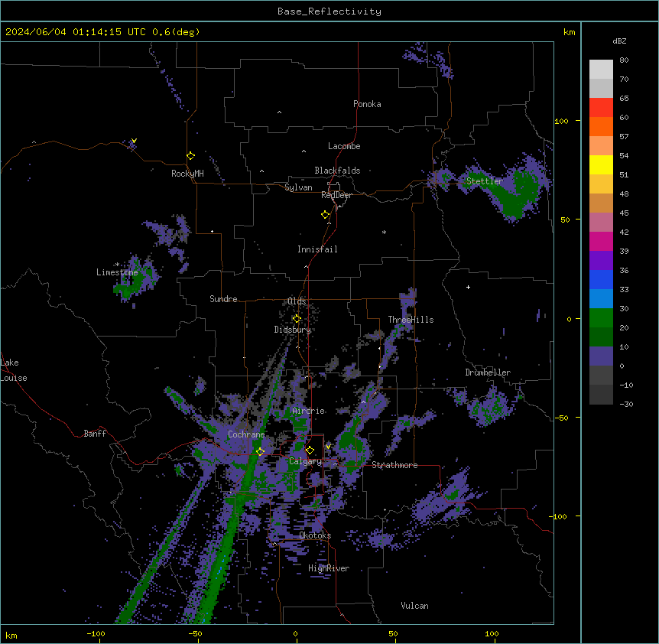Click the Base_Reflectivity title
The width and height of the screenshot is (659, 644).
tap(329, 11)
